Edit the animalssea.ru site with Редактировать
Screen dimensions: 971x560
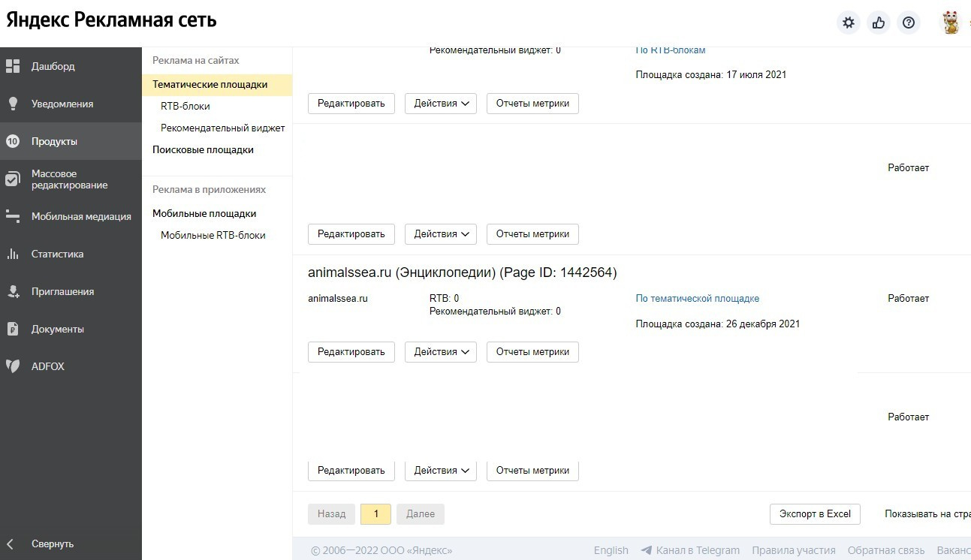[x=351, y=352]
